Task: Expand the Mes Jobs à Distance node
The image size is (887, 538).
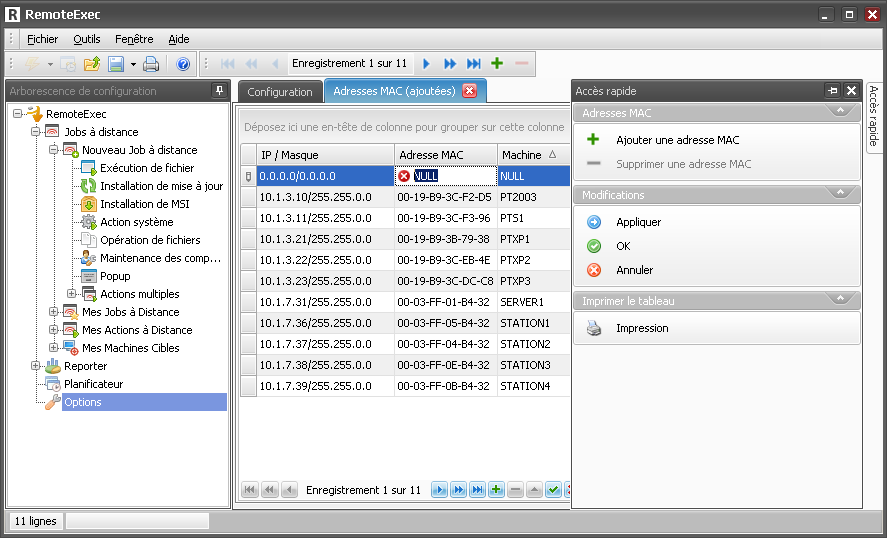Action: coord(54,312)
